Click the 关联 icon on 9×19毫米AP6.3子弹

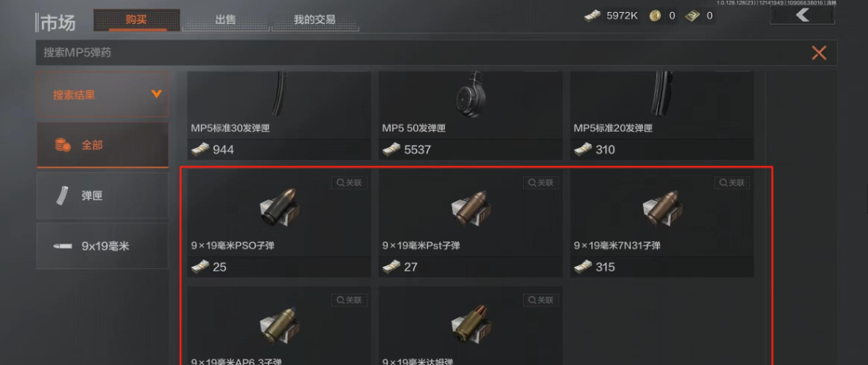click(x=350, y=300)
